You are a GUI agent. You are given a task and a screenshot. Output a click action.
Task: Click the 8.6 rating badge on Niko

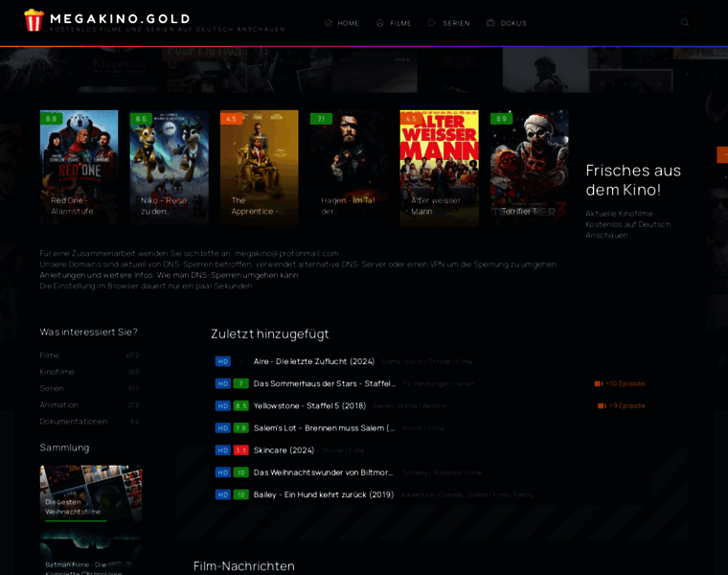(x=141, y=119)
